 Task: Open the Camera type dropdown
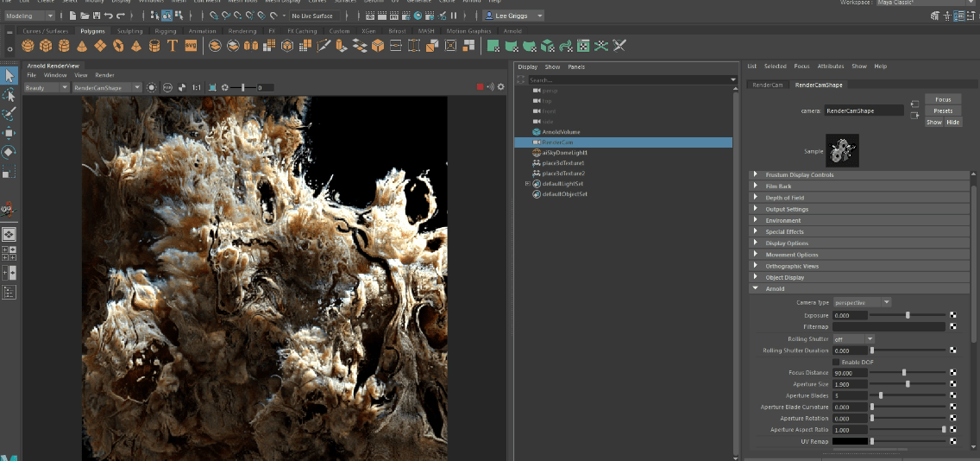pyautogui.click(x=862, y=302)
